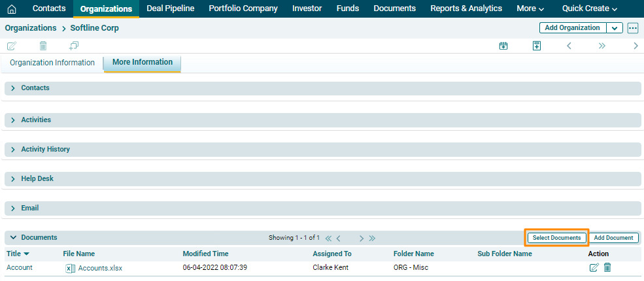Click the Add Document button
The height and width of the screenshot is (281, 644).
click(x=613, y=238)
